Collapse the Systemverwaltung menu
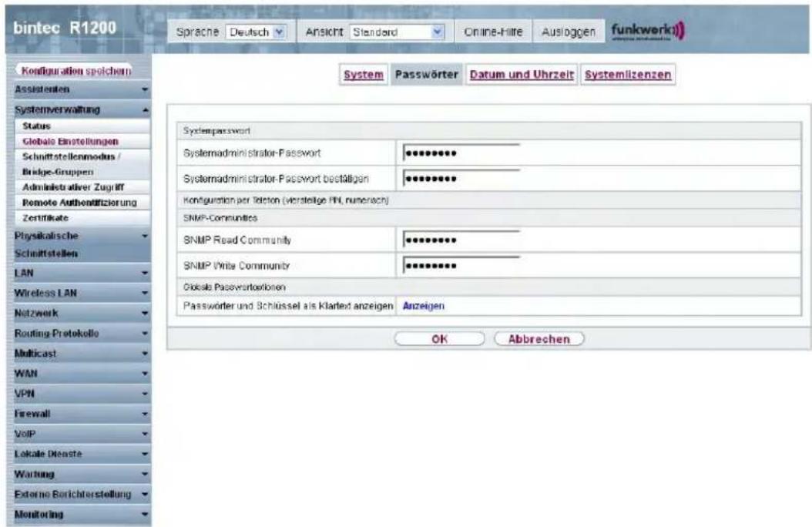 (80, 109)
